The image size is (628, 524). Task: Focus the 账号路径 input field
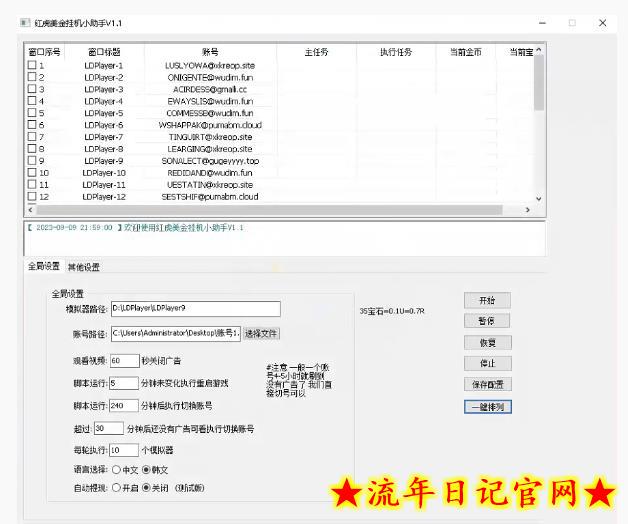175,333
